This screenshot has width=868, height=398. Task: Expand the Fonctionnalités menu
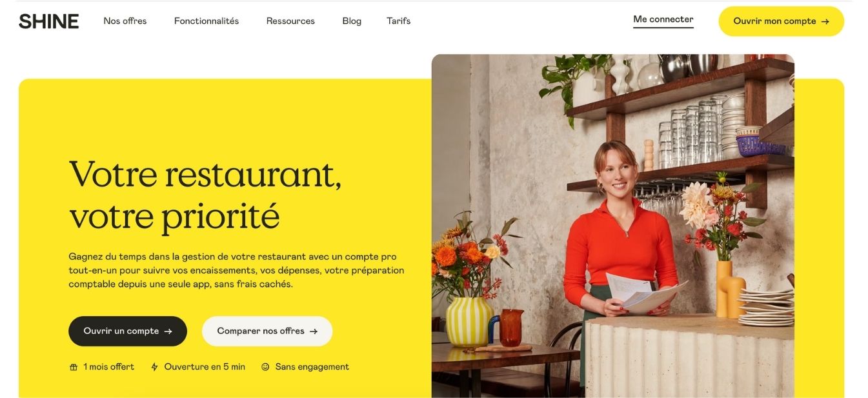pos(207,21)
